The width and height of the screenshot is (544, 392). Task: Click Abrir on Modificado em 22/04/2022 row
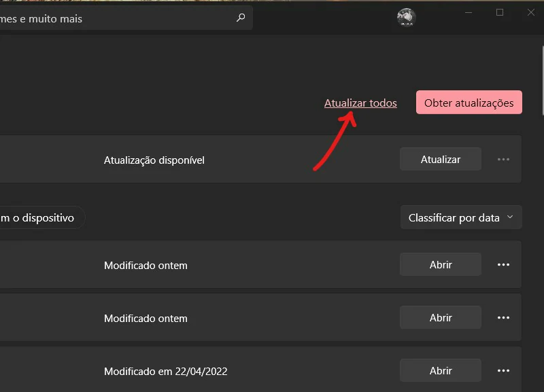(x=441, y=370)
